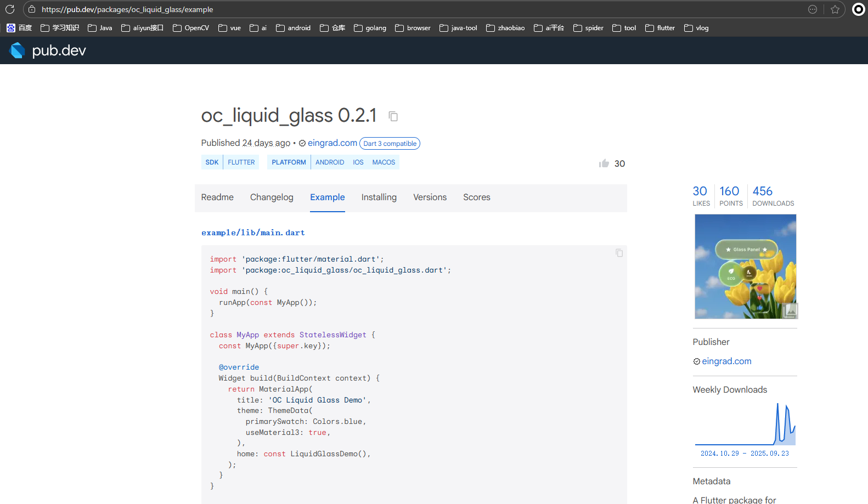Click the browser reload icon
This screenshot has width=868, height=504.
tap(10, 9)
